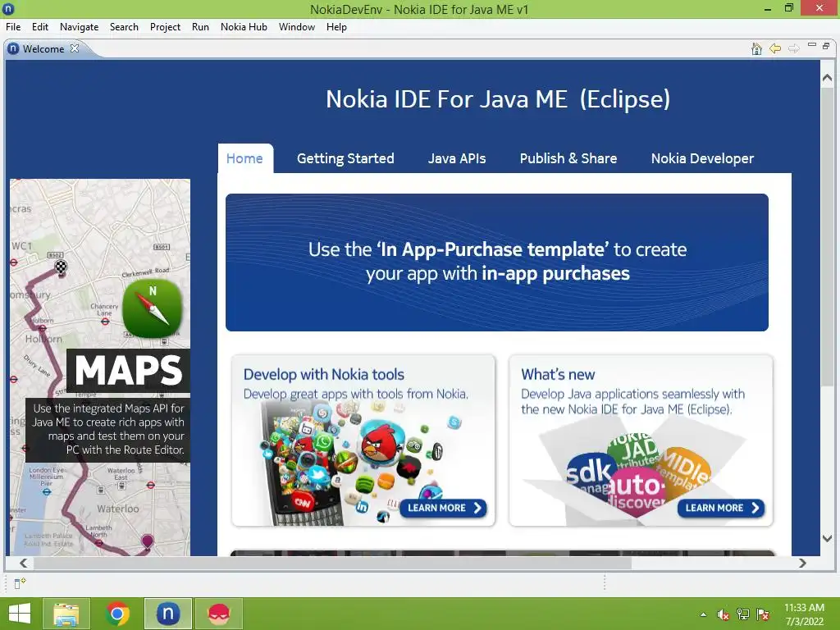Click the Nokia icon on the Welcome tab
Image resolution: width=840 pixels, height=630 pixels.
(x=13, y=48)
